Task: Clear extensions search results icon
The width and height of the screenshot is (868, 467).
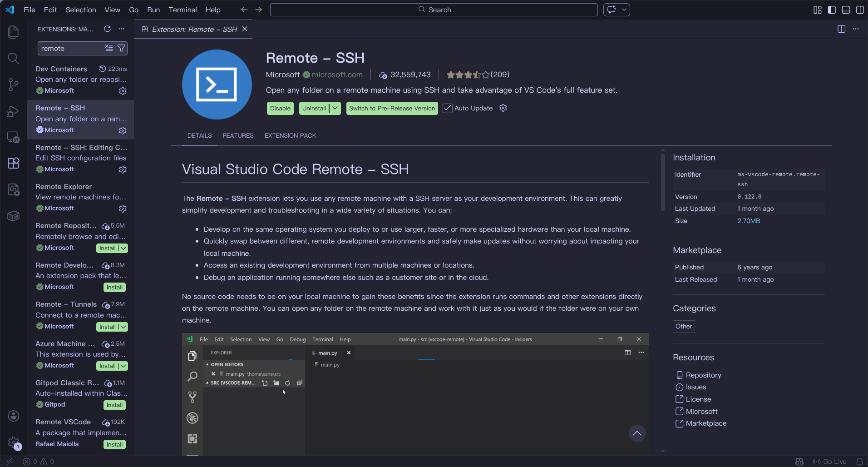Action: click(x=109, y=48)
